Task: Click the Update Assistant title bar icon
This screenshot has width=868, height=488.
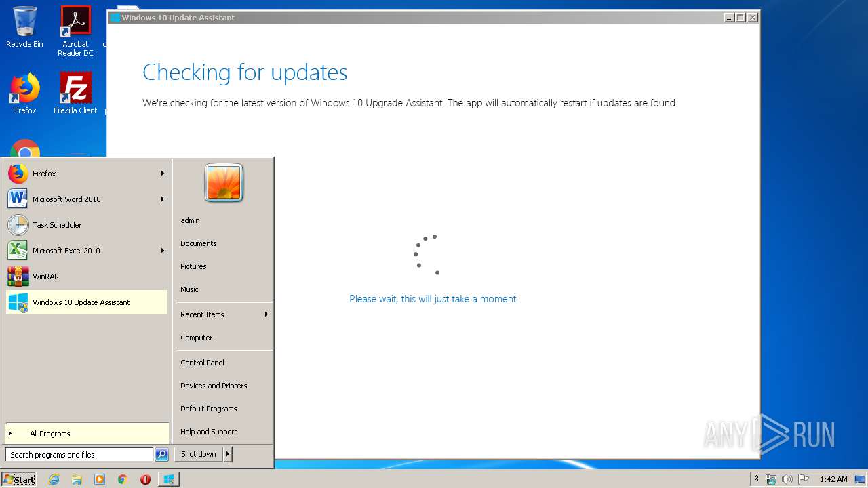Action: 115,18
